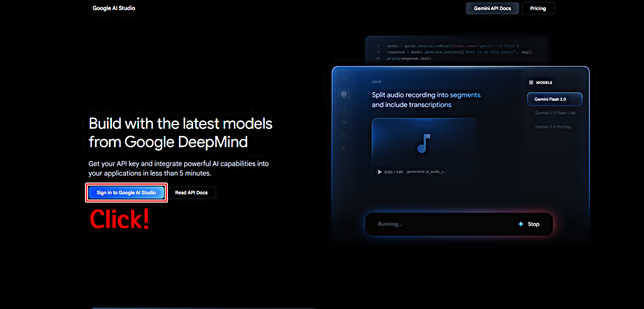Click the music note audio thumbnail

(x=423, y=143)
